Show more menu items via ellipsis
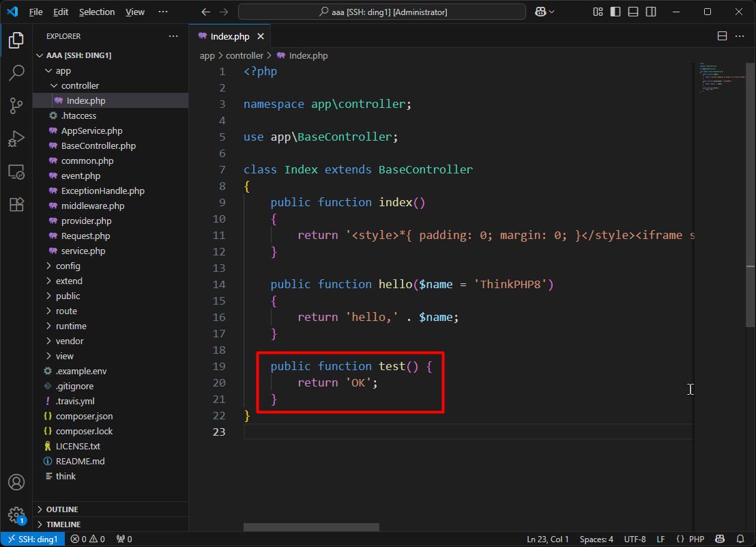 (x=163, y=12)
